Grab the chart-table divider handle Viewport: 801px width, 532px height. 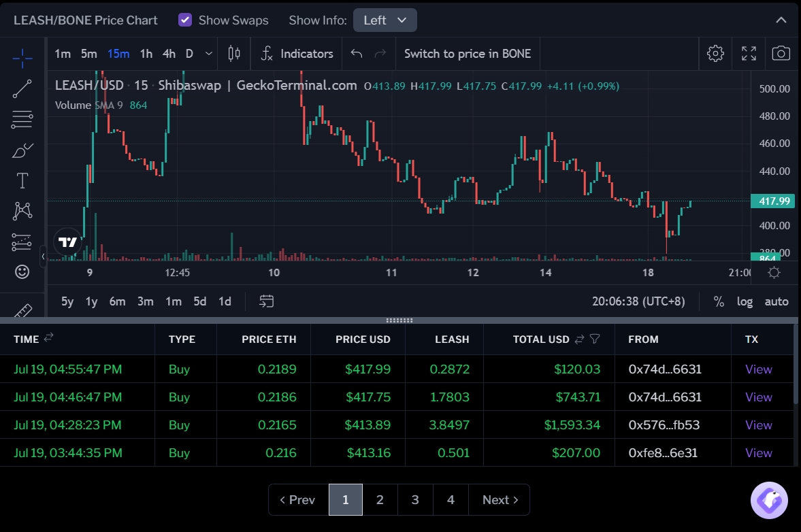[399, 320]
